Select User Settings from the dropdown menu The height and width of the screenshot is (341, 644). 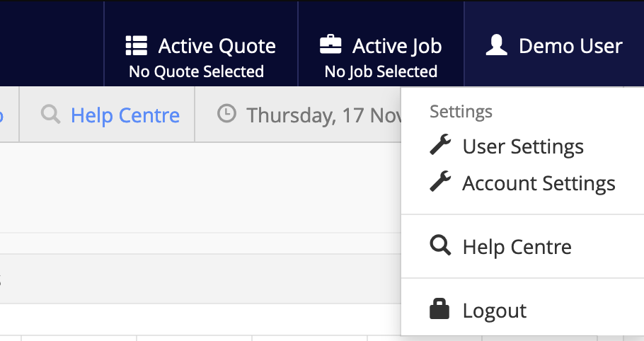pyautogui.click(x=523, y=146)
